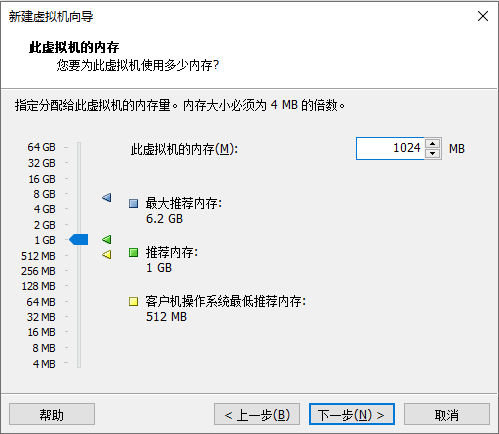Click the 8 MB scale label
Viewport: 499px width, 434px height.
44,348
